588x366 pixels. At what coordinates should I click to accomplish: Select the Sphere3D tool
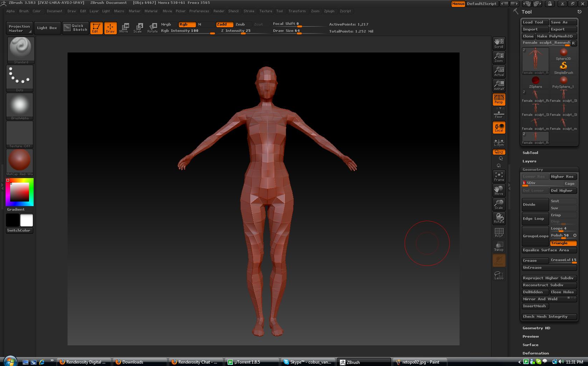(x=563, y=54)
